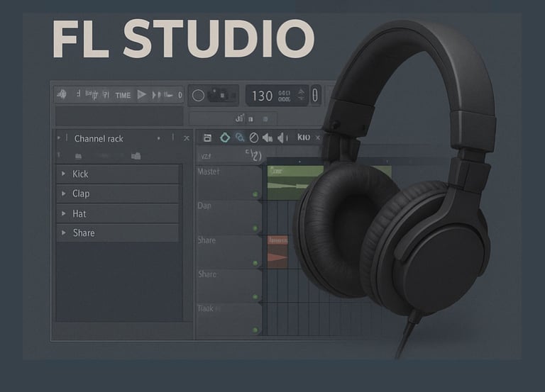545x392 pixels.
Task: Close the Channel rack panel
Action: click(187, 138)
